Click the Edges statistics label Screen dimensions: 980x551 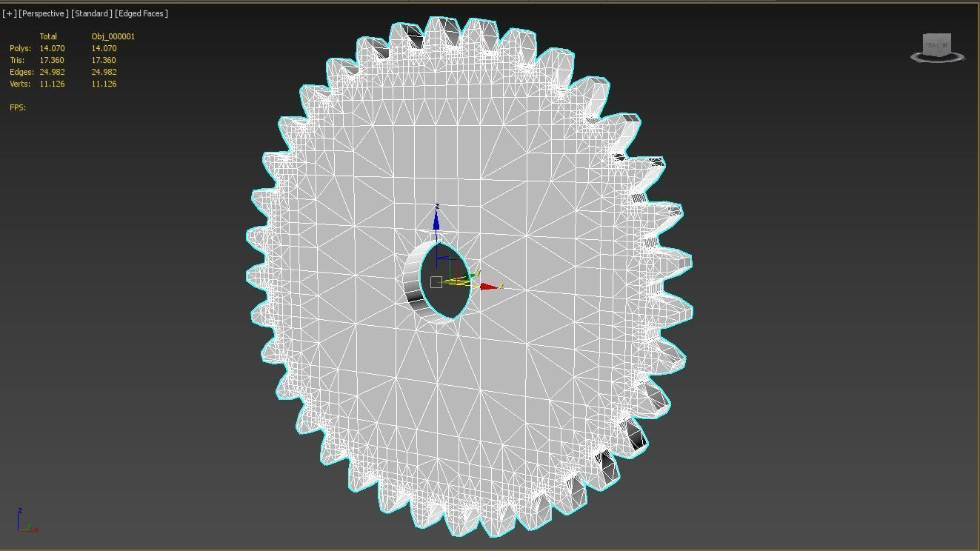pyautogui.click(x=21, y=72)
